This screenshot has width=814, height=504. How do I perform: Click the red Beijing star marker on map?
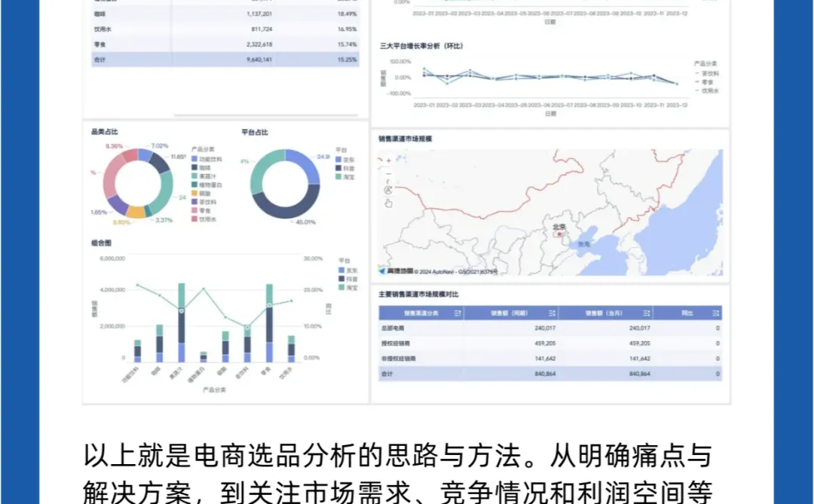click(x=559, y=234)
